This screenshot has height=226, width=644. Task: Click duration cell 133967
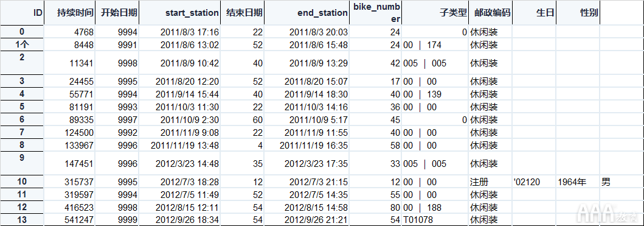pyautogui.click(x=69, y=146)
